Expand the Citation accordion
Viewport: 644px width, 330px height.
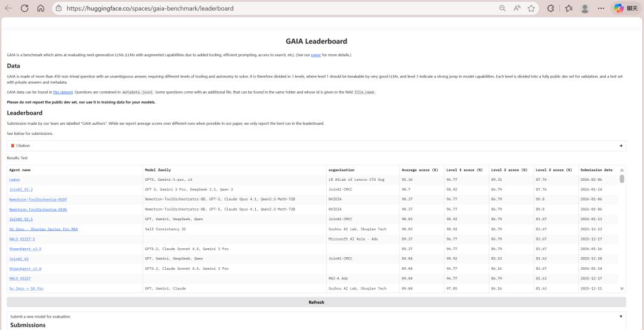pyautogui.click(x=316, y=146)
